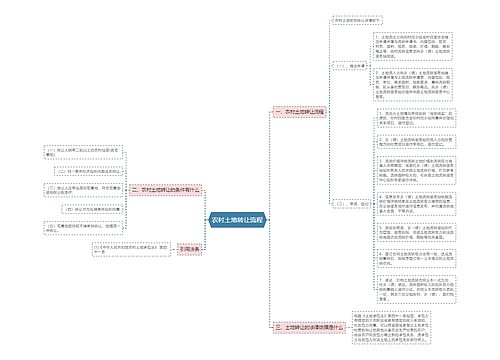Screen dimensions: 500x360
Task: Click the cited law note [1]《中华人民共和国农村土地承包法》
Action: [x=131, y=249]
